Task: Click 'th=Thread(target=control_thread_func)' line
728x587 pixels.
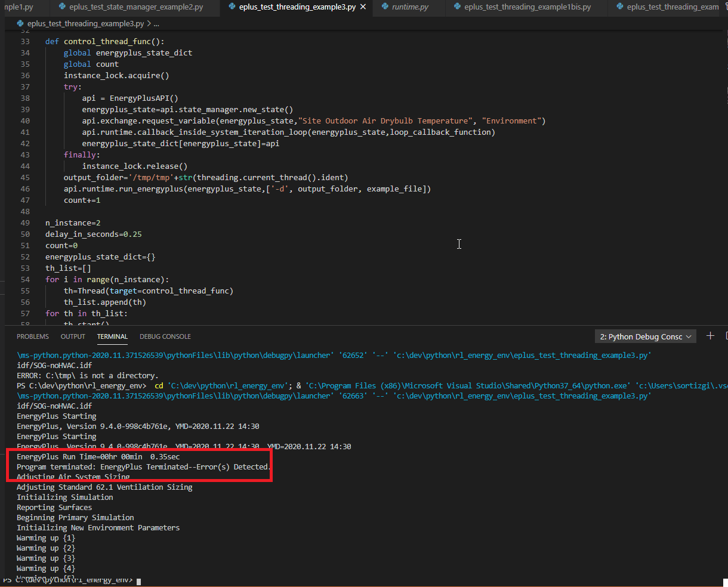Action: click(149, 291)
